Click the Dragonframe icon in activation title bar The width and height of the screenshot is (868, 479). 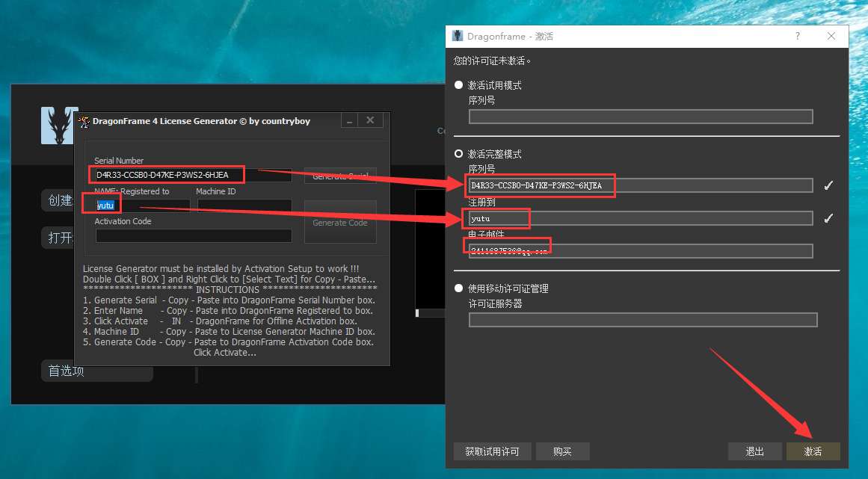(x=458, y=36)
